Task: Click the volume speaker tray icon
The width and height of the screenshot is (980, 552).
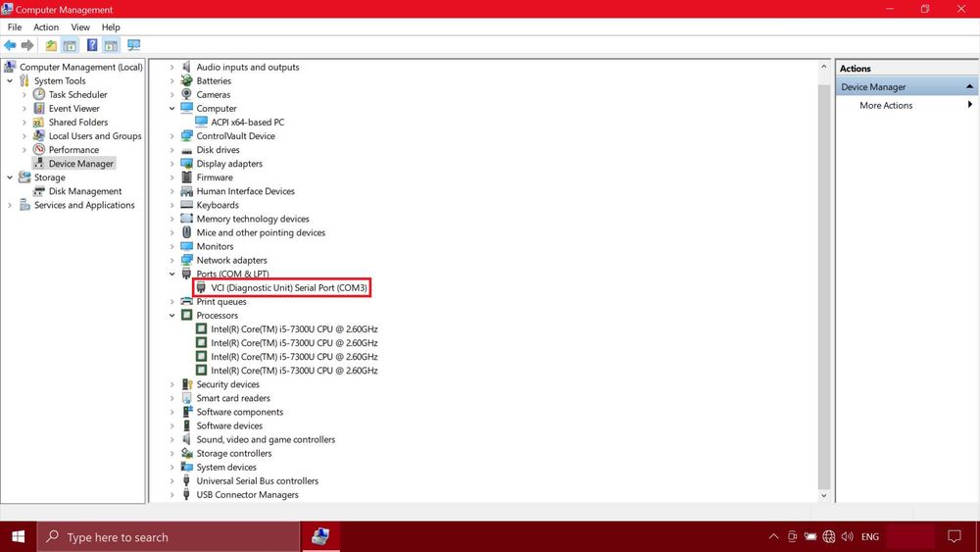Action: 848,536
